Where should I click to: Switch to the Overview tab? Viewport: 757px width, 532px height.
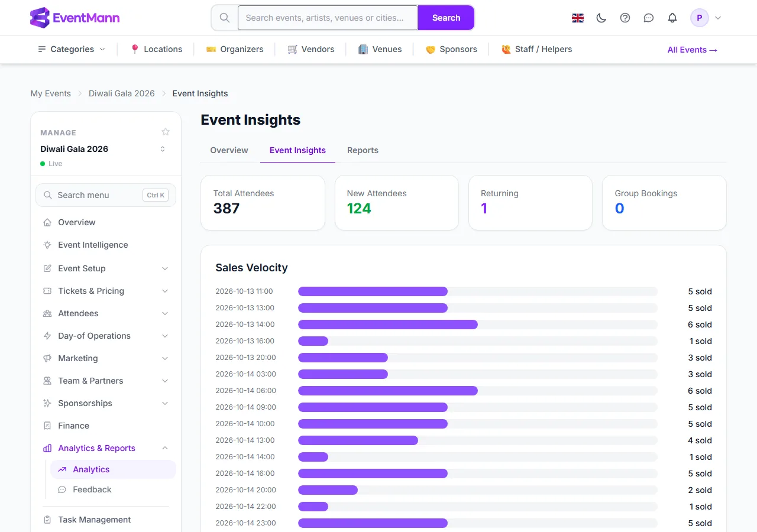tap(229, 150)
